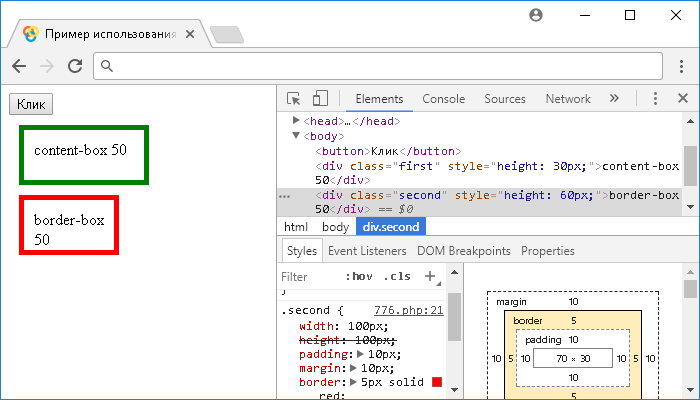Image resolution: width=700 pixels, height=400 pixels.
Task: Click the styles pane scrollbar up arrow
Action: (454, 272)
